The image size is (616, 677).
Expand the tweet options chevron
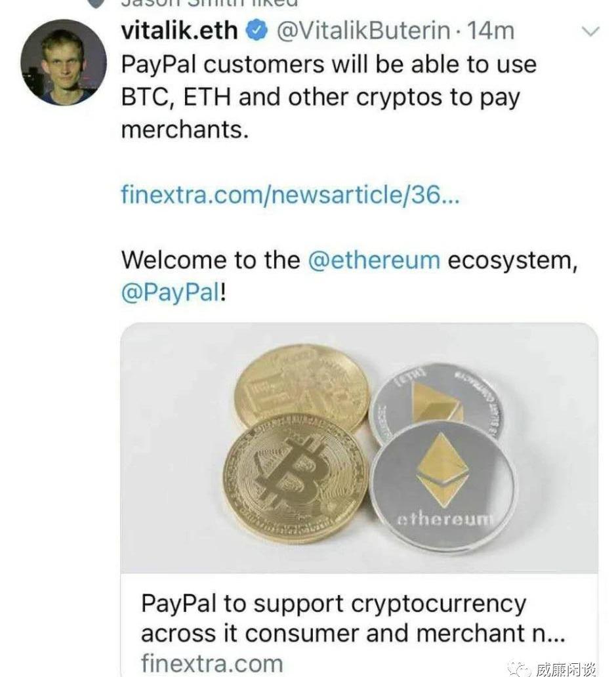pyautogui.click(x=591, y=31)
